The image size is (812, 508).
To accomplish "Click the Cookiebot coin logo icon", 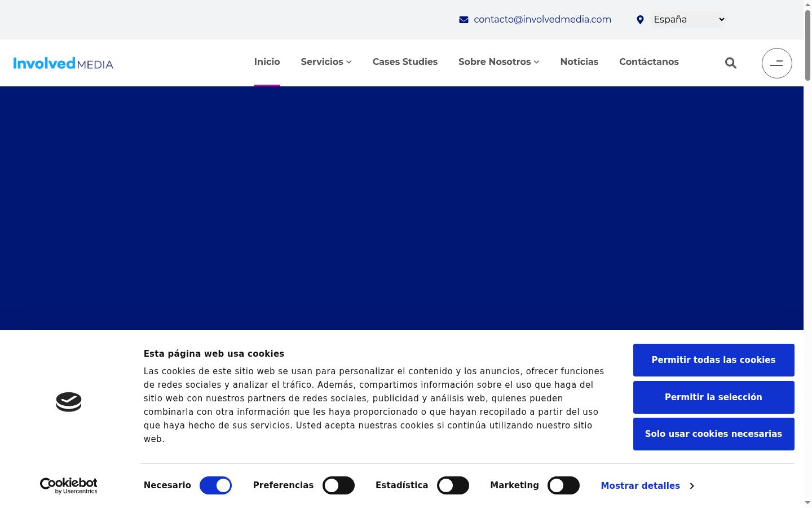I will 69,402.
